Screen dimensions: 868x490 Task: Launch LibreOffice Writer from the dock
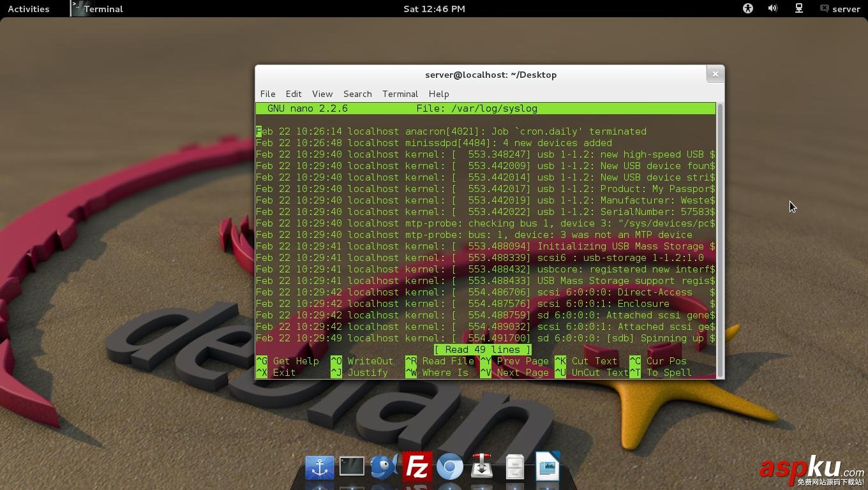click(x=547, y=466)
